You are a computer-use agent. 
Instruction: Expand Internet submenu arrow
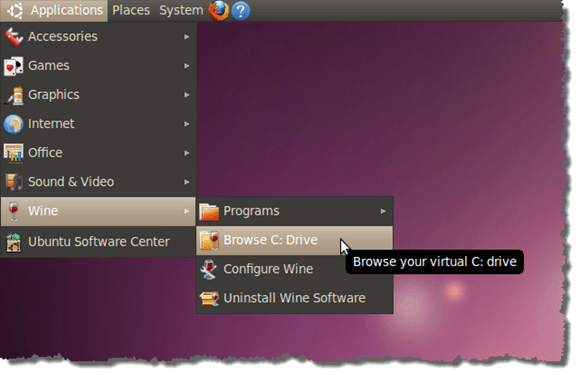pyautogui.click(x=187, y=124)
